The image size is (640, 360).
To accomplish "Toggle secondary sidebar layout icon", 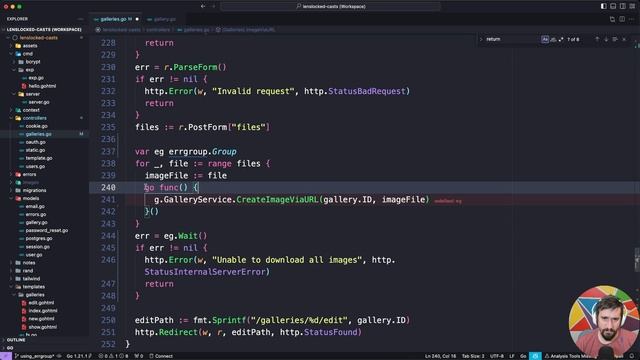I will click(622, 7).
